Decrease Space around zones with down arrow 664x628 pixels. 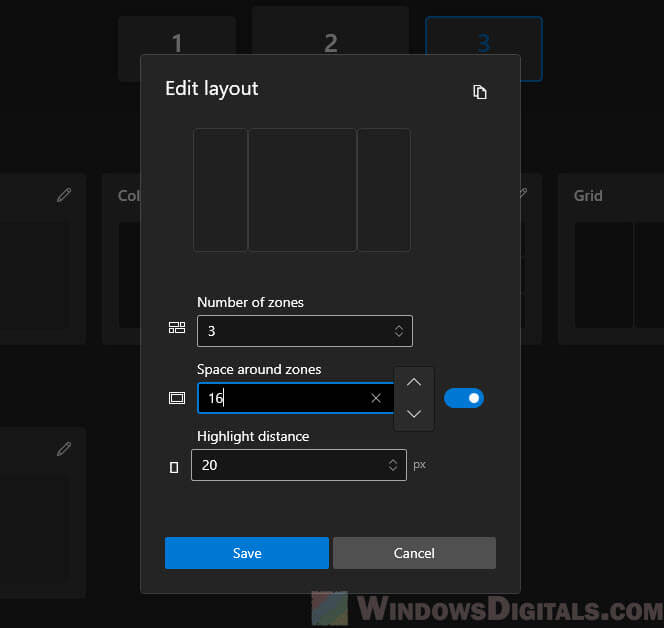(414, 414)
